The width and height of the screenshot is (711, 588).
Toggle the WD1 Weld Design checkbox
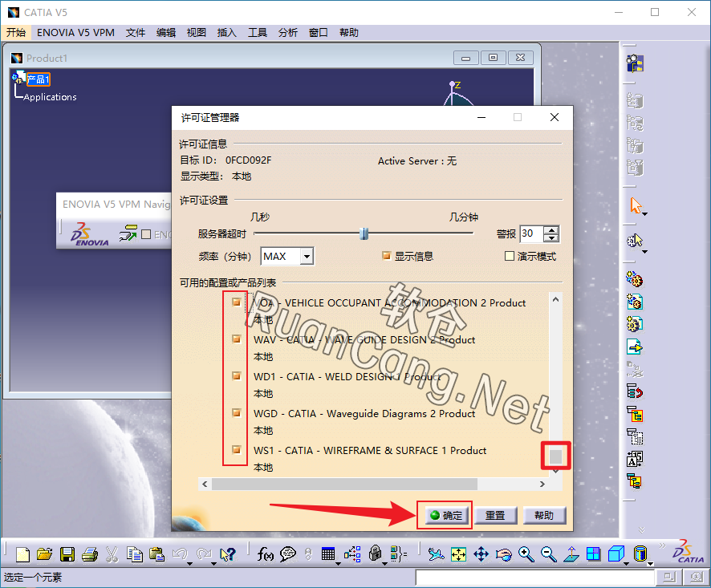[236, 376]
